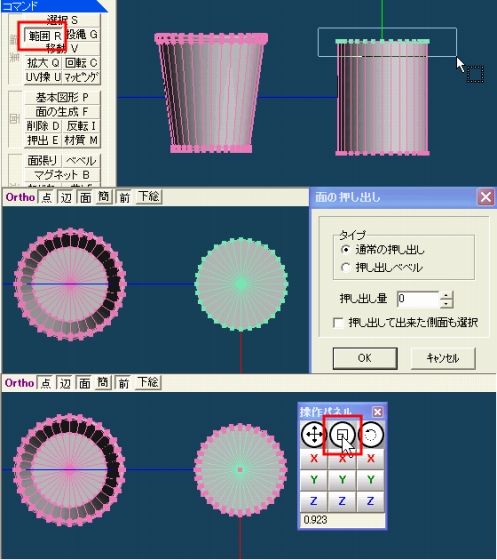Click the Y button under the scale icon

(342, 480)
